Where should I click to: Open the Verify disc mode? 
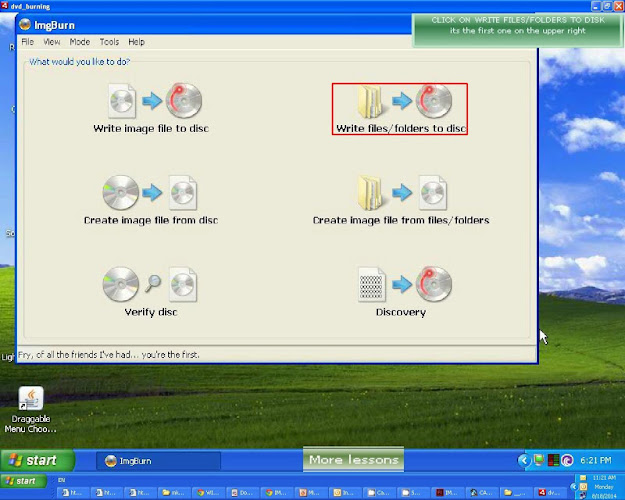(x=151, y=291)
